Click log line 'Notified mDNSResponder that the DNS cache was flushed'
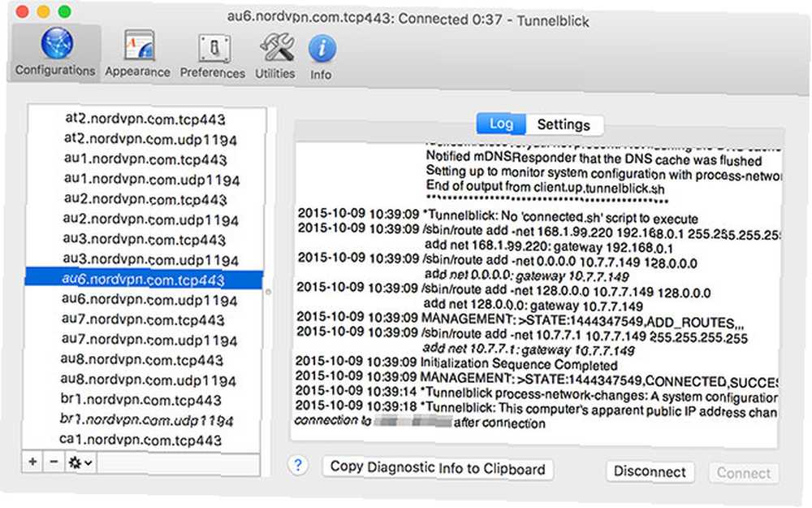Image resolution: width=812 pixels, height=508 pixels. pyautogui.click(x=594, y=158)
